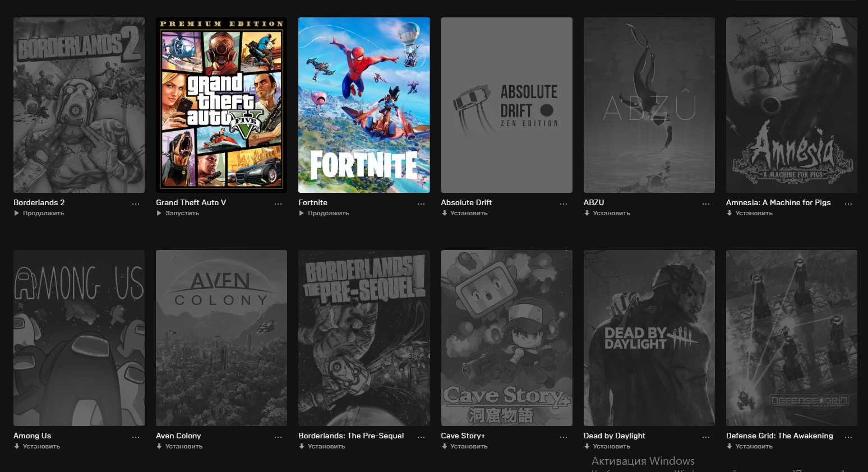Show more options for ABZU

pos(706,204)
